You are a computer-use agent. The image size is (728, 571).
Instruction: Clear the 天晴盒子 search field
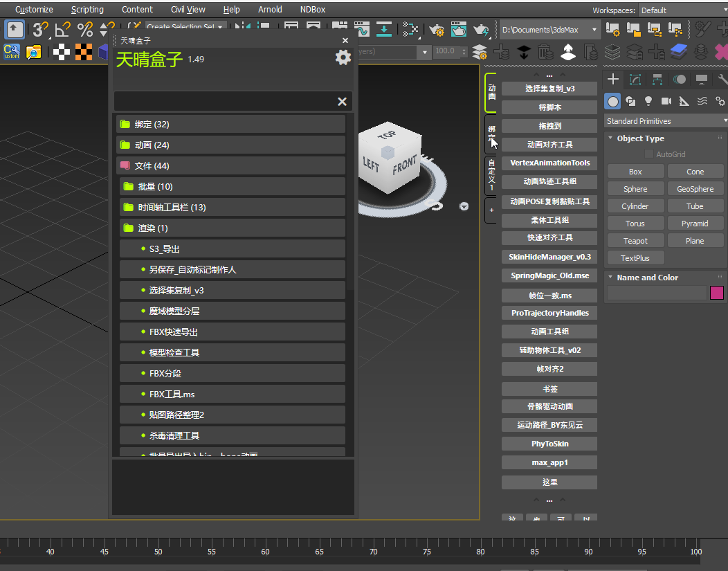(x=342, y=102)
